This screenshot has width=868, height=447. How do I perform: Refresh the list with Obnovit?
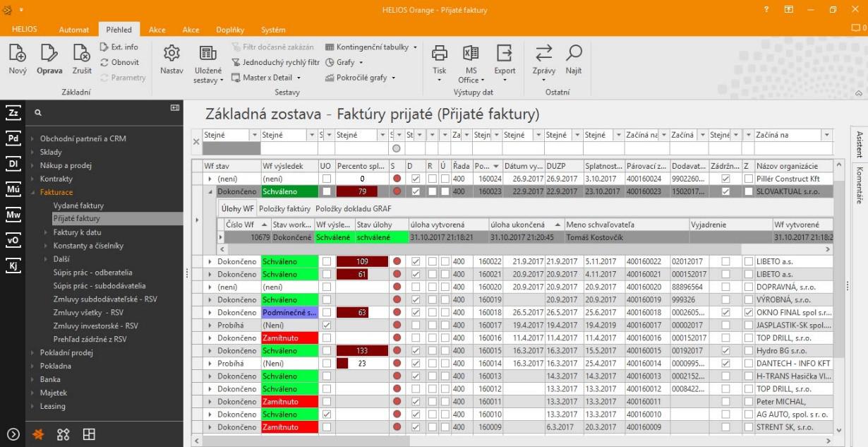click(119, 62)
